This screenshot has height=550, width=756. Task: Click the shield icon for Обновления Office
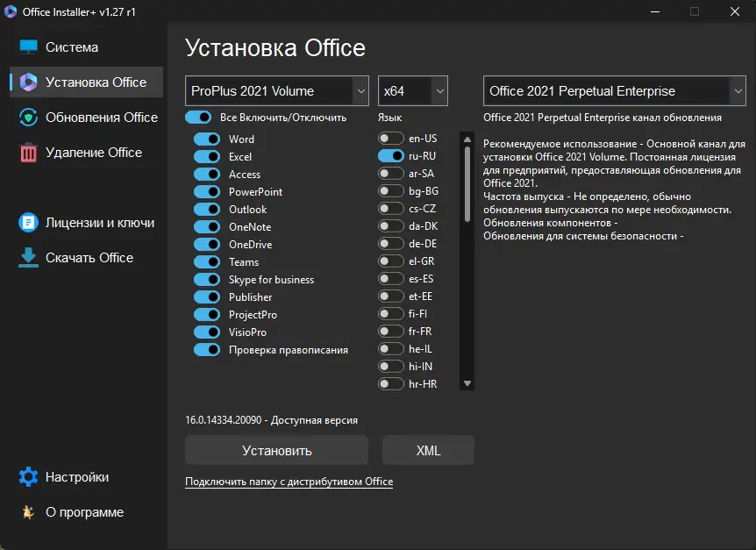click(x=29, y=118)
